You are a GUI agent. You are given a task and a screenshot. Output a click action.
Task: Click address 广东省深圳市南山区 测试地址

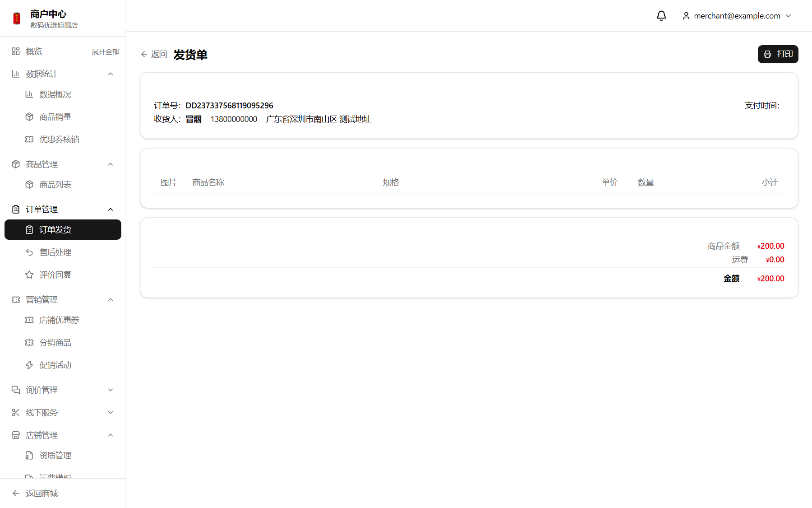tap(318, 119)
